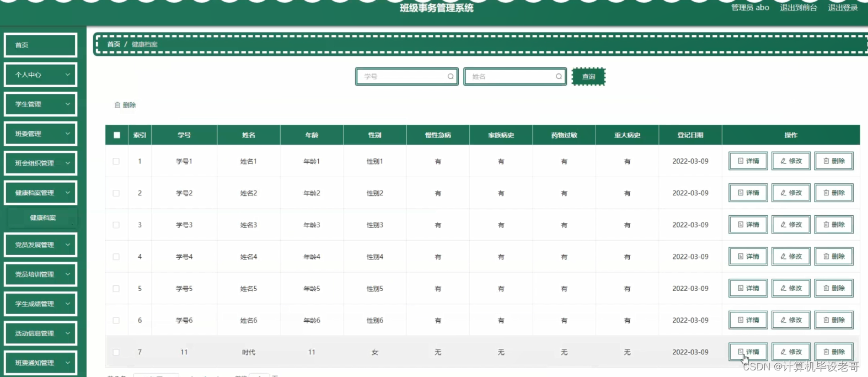Click the cell 年龄2
The height and width of the screenshot is (377, 868).
(312, 193)
